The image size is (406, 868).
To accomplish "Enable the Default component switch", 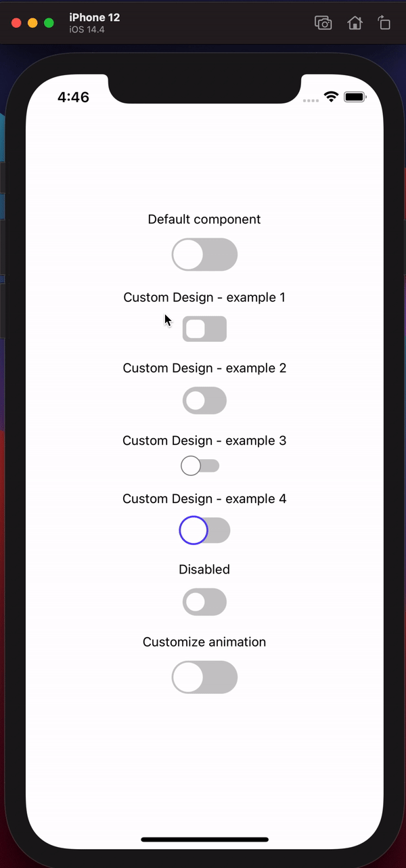I will (x=204, y=254).
